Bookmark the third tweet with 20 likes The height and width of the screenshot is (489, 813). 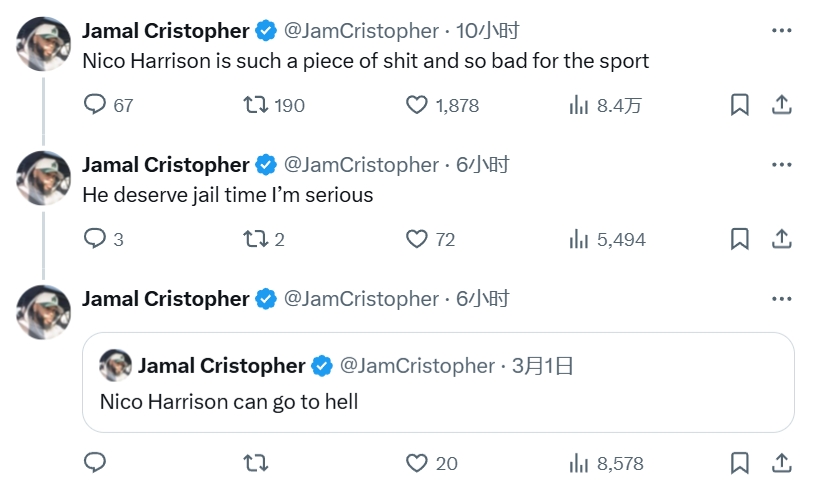click(x=740, y=463)
